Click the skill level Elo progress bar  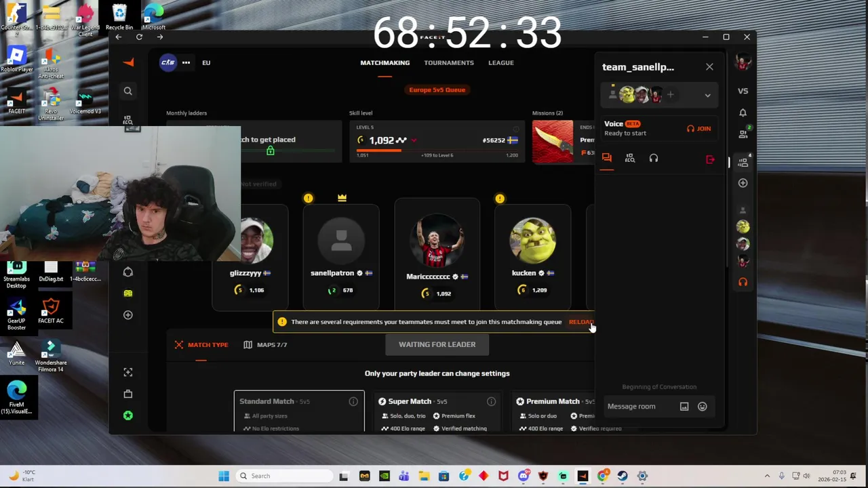pyautogui.click(x=437, y=150)
